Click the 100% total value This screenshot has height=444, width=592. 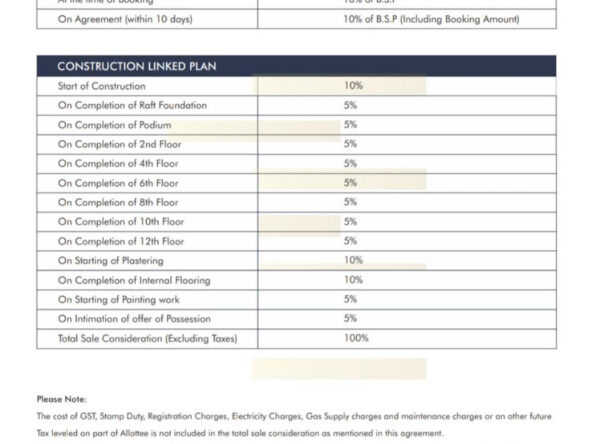[356, 338]
